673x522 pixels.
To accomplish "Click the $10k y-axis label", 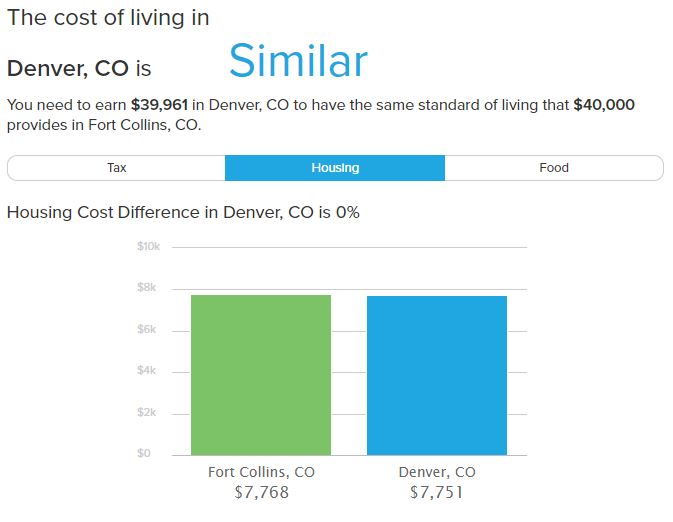I will pyautogui.click(x=148, y=246).
